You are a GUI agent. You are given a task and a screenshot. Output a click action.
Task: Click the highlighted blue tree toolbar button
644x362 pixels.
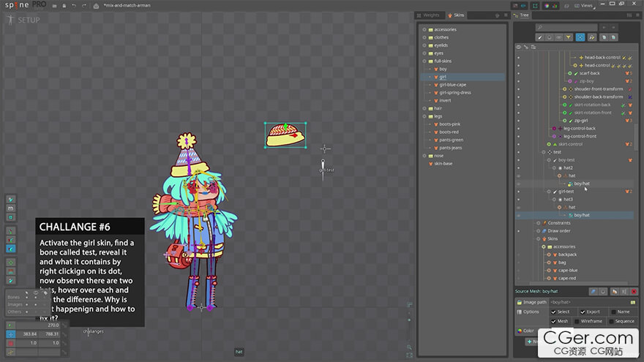coord(580,37)
